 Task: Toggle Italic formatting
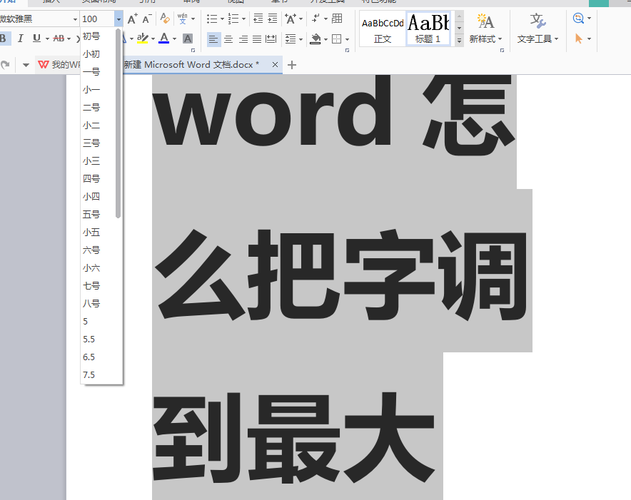20,39
